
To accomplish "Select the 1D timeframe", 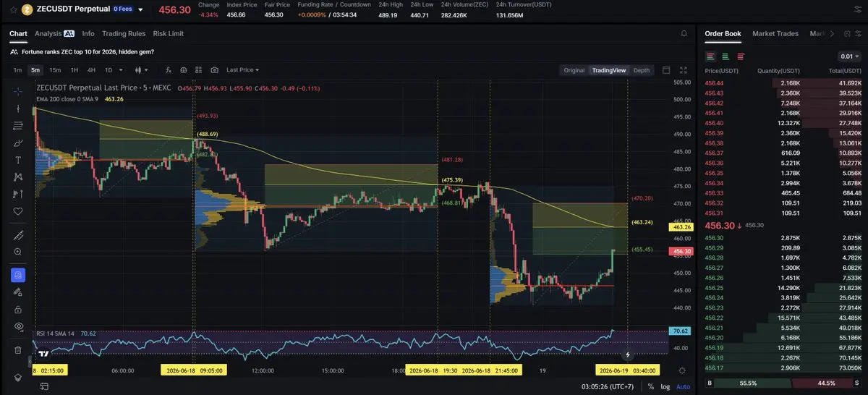I will 109,70.
